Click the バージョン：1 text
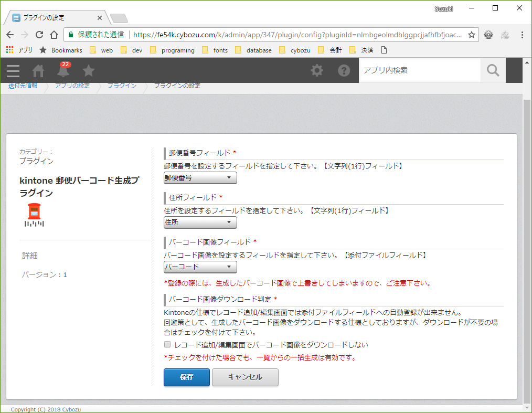Viewport: 532px width, 413px height. coord(45,274)
